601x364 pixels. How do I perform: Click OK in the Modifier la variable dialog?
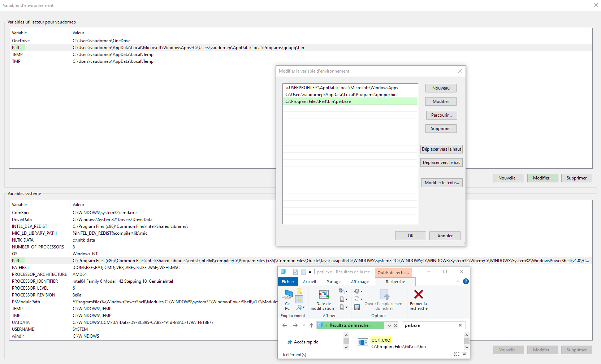point(410,236)
